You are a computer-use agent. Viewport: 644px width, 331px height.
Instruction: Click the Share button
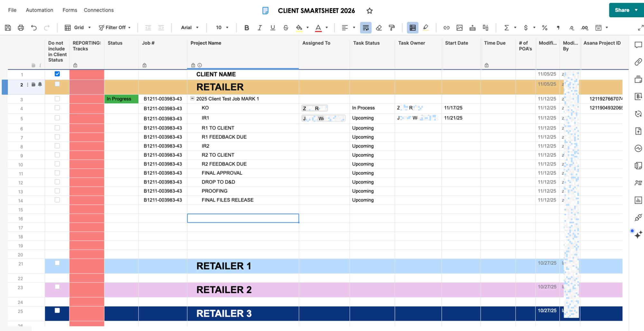click(x=622, y=10)
